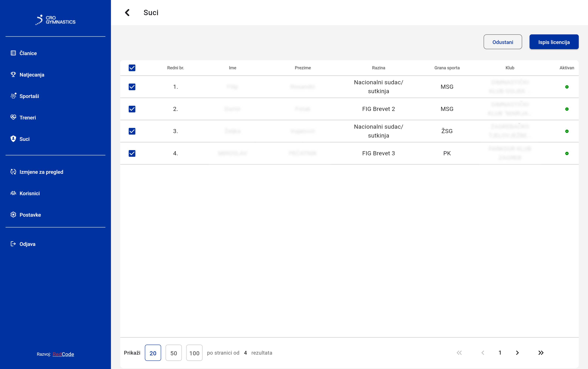The height and width of the screenshot is (369, 588).
Task: Show 50 results per page
Action: pos(174,353)
